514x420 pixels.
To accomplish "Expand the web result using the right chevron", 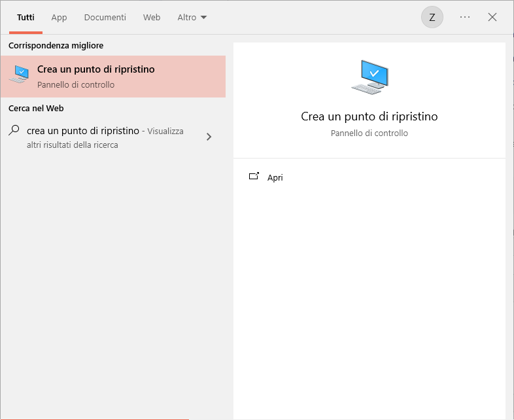I will pyautogui.click(x=209, y=137).
